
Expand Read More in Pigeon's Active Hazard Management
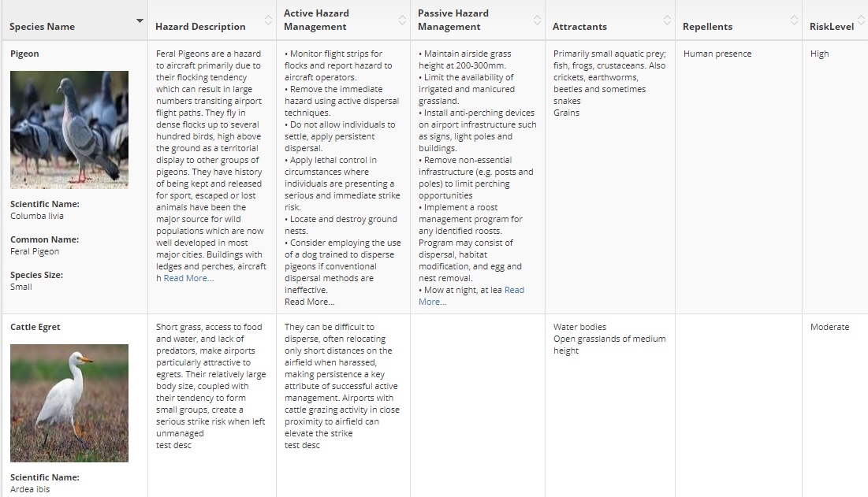(309, 302)
